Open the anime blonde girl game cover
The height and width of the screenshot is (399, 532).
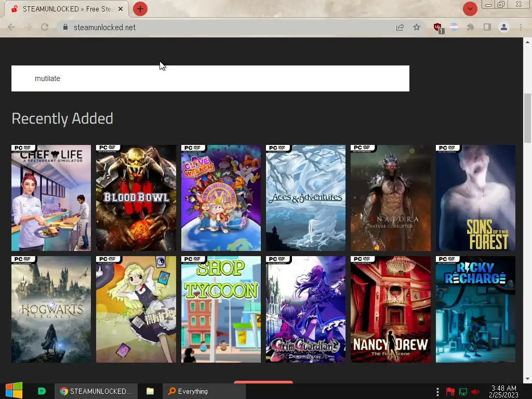point(136,310)
